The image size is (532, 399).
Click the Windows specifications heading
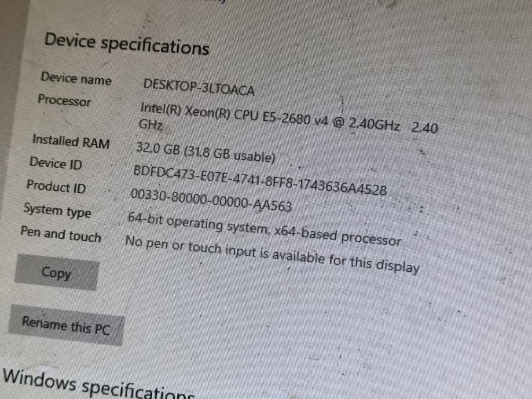98,384
